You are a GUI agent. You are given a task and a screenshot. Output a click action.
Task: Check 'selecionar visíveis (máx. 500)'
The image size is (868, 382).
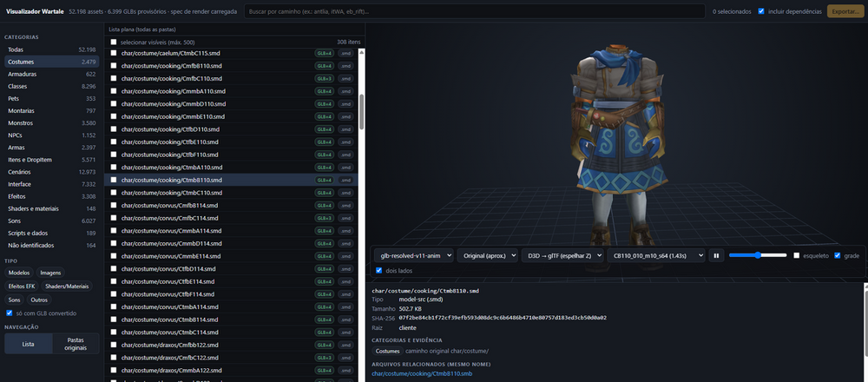[x=114, y=42]
